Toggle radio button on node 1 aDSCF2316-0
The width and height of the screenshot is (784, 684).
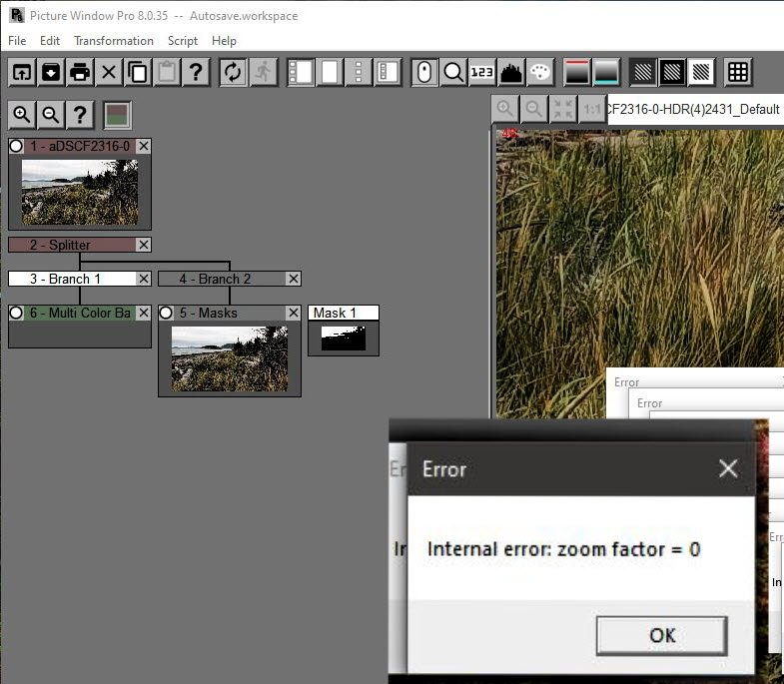[x=16, y=146]
